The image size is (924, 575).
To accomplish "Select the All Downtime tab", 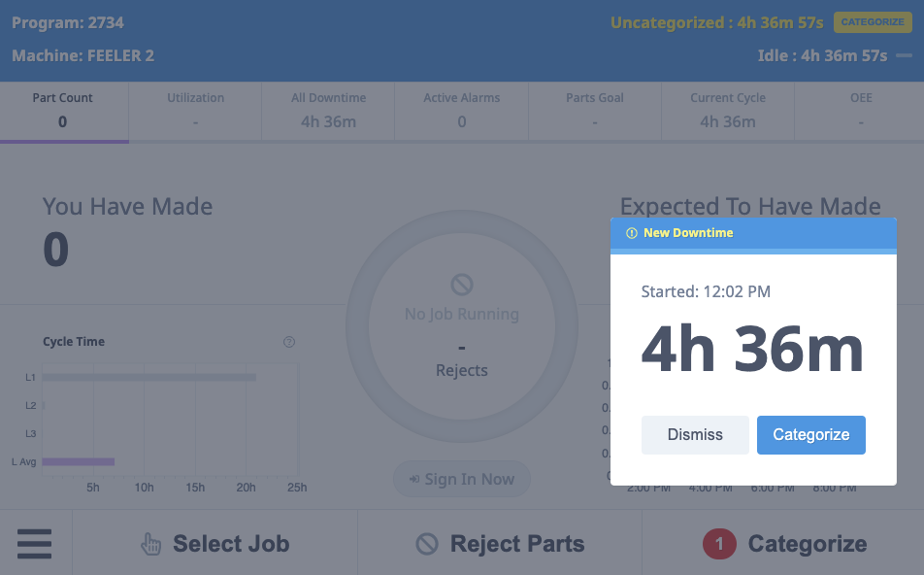I will 327,110.
